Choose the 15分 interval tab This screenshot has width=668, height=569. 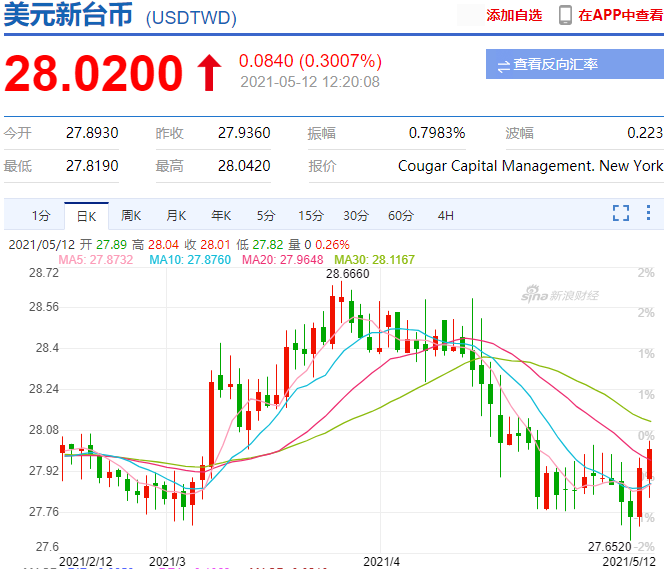pyautogui.click(x=311, y=215)
